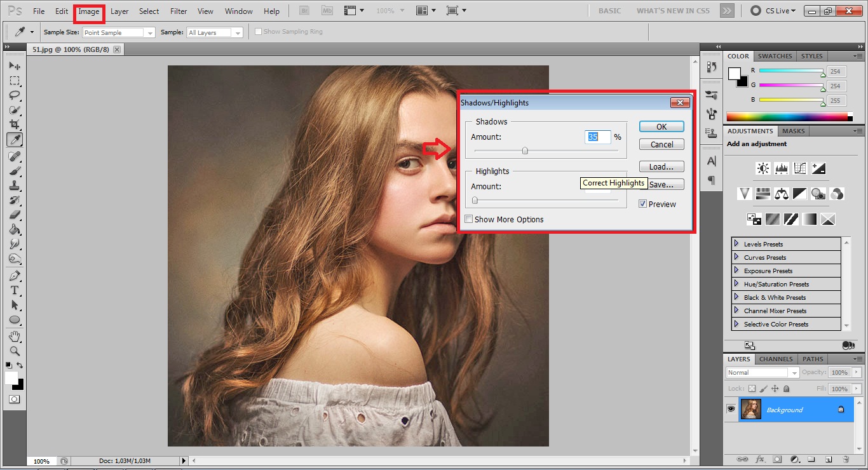Screen dimensions: 868x470
Task: Click OK in Shadows/Highlights dialog
Action: pyautogui.click(x=661, y=126)
